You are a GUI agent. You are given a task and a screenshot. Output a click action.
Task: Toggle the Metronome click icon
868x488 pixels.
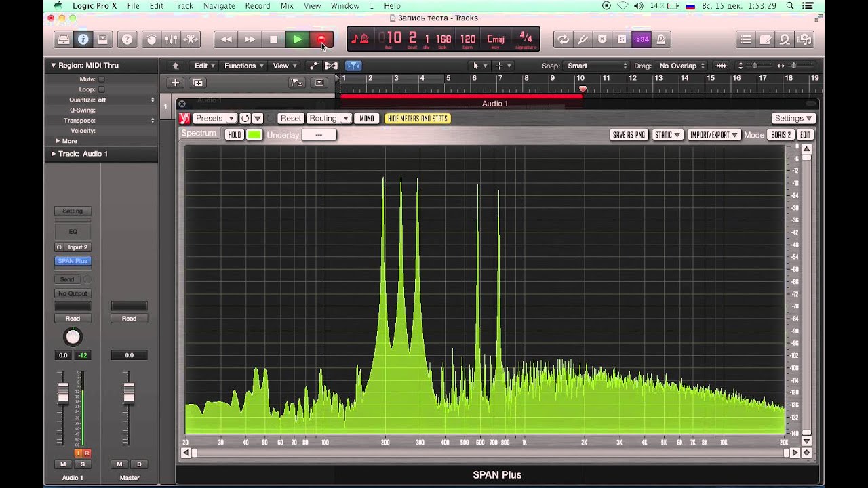661,39
